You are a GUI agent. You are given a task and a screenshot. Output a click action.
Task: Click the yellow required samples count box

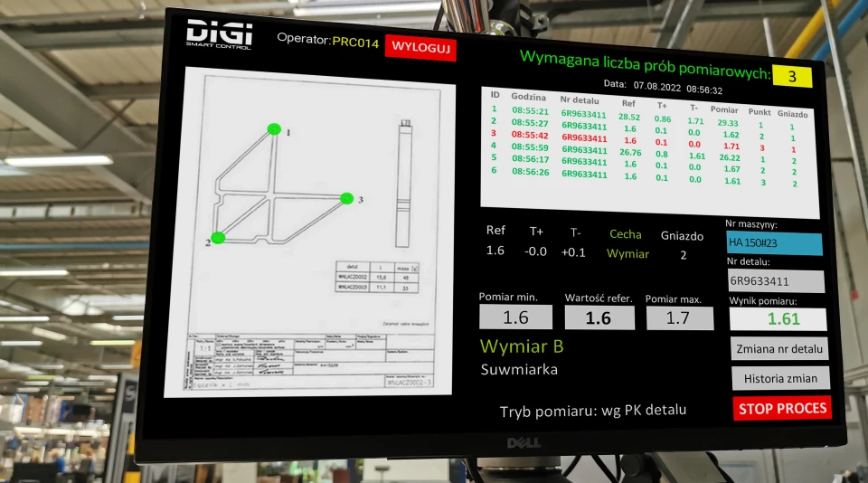click(792, 77)
